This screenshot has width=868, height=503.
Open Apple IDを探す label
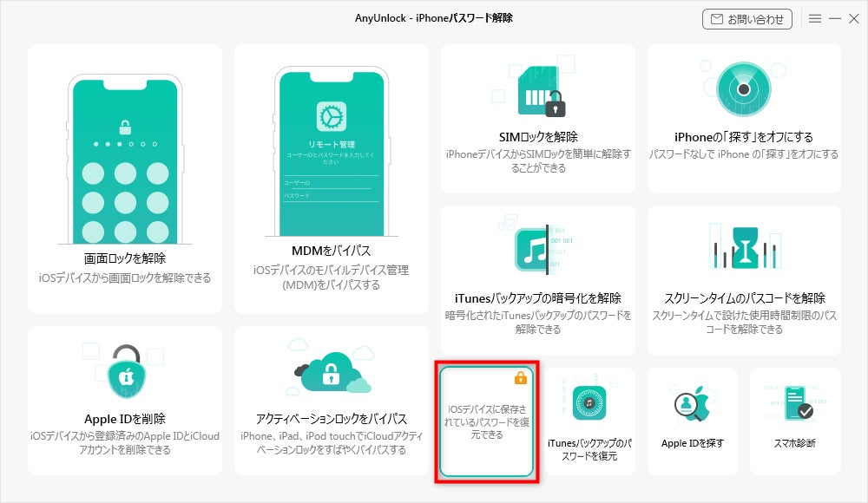pos(693,443)
